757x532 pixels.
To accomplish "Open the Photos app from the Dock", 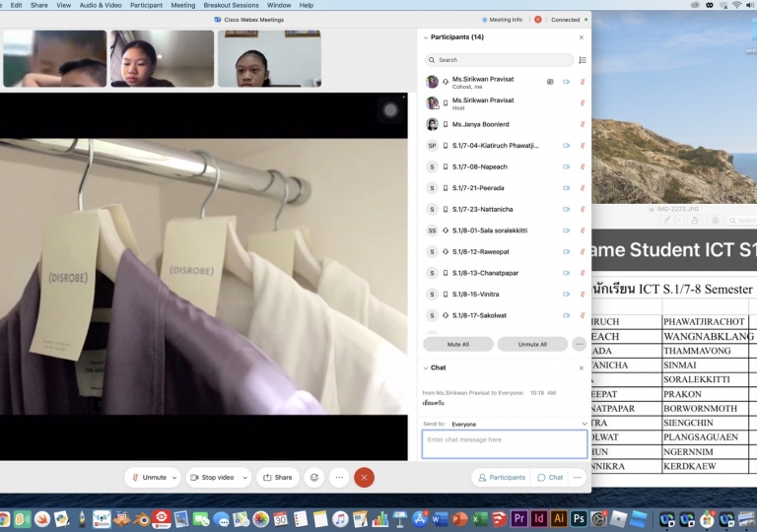I will point(260,519).
